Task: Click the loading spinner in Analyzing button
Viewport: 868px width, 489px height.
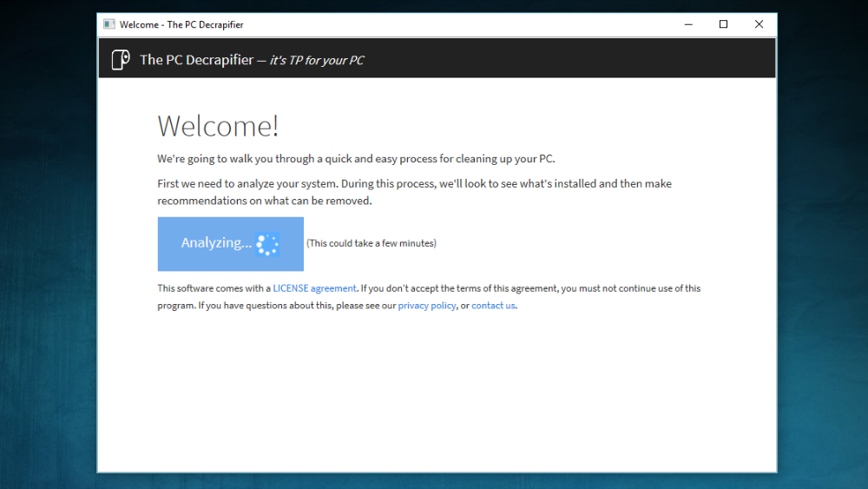Action: (x=267, y=244)
